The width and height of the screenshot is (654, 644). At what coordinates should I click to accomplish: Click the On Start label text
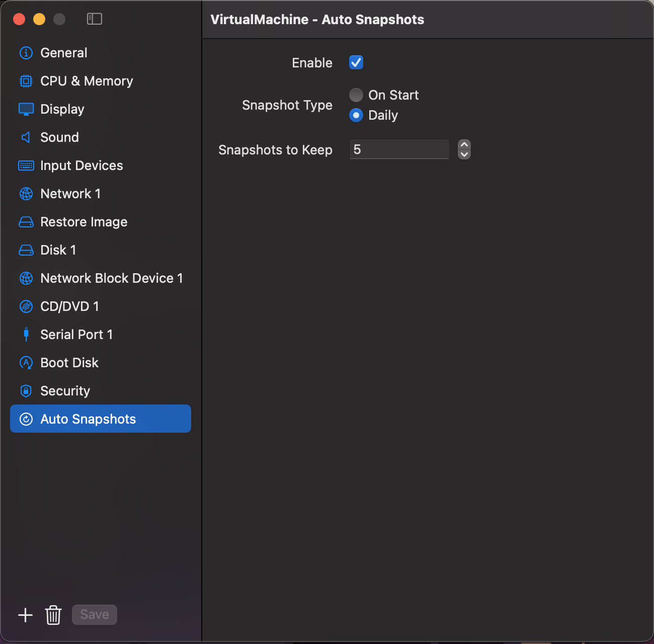coord(393,95)
